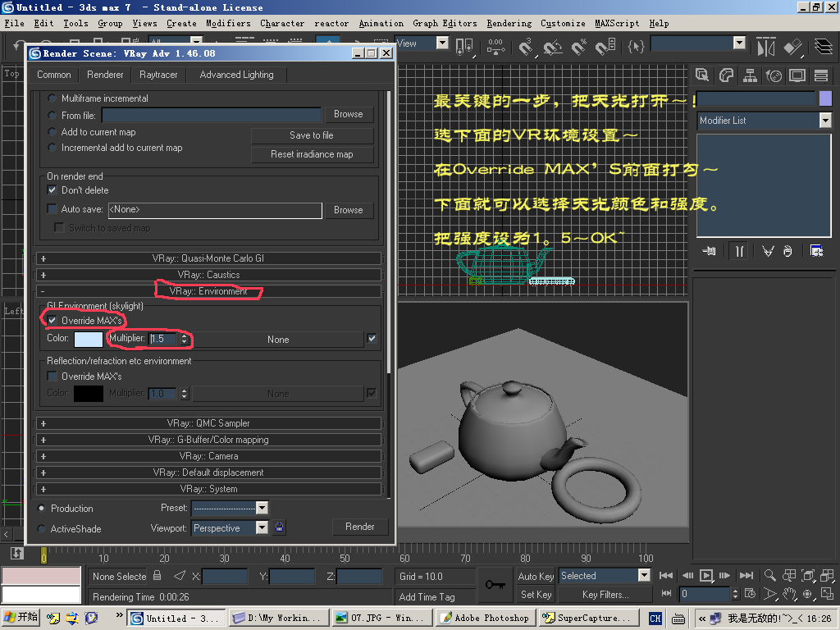The height and width of the screenshot is (630, 840).
Task: Expand the VRay:: Camera rollout
Action: pos(208,456)
